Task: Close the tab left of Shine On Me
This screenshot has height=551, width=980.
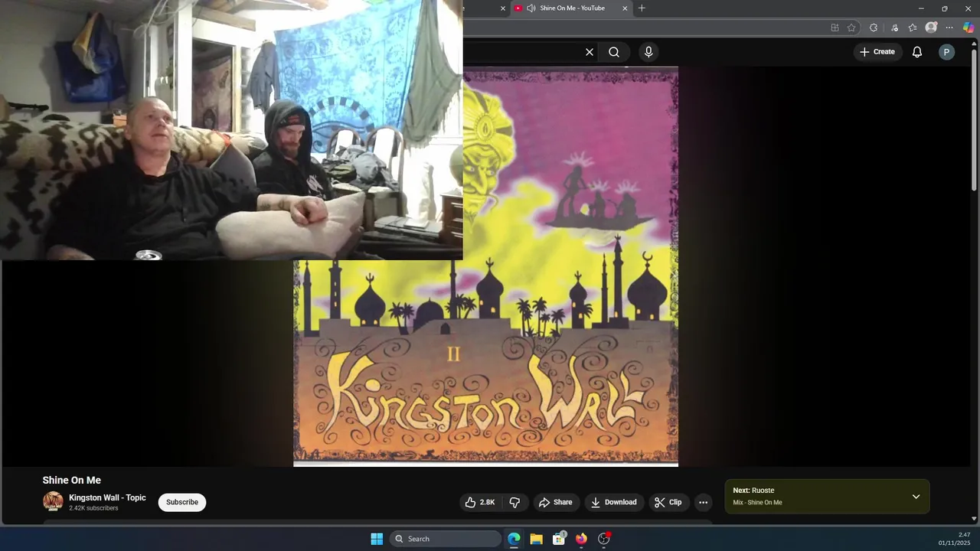Action: click(x=503, y=8)
